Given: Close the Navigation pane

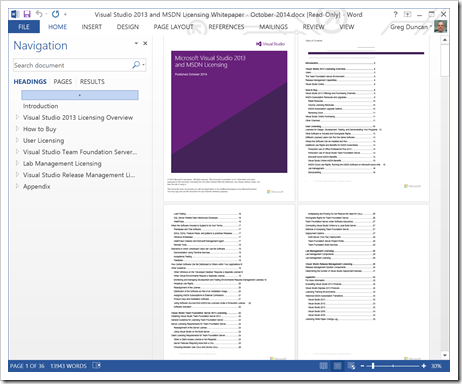Looking at the screenshot, I should pos(145,43).
